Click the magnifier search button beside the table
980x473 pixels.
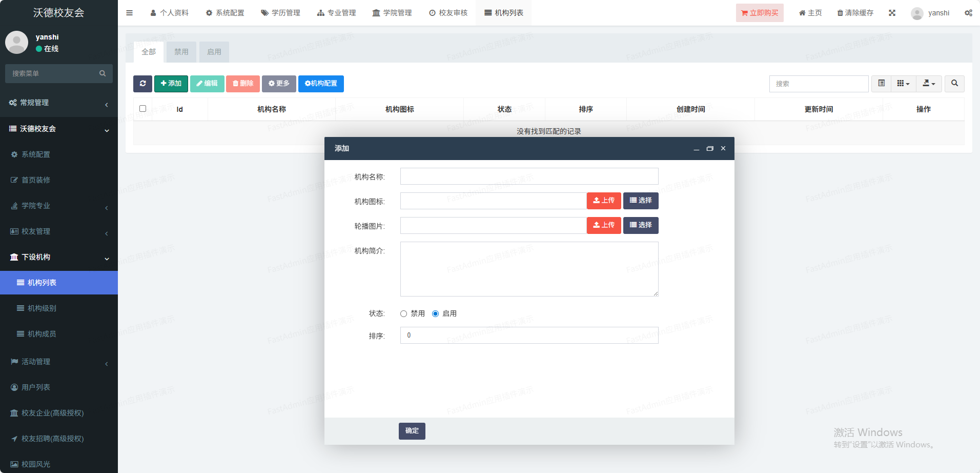954,84
